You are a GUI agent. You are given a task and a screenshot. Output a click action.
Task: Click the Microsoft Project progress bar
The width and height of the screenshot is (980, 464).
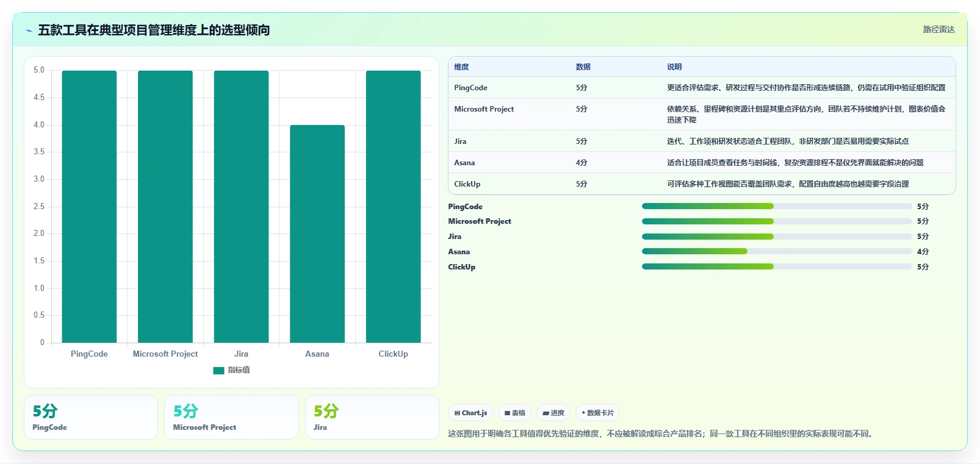click(777, 221)
